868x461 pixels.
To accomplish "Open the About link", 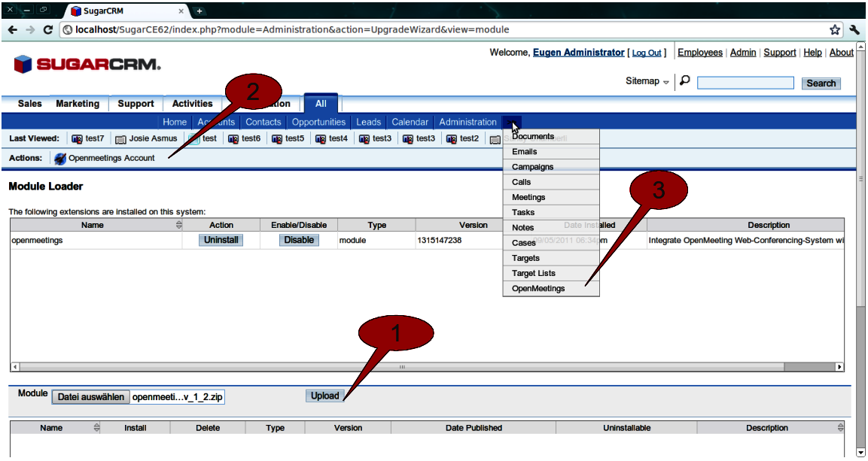I will coord(842,53).
